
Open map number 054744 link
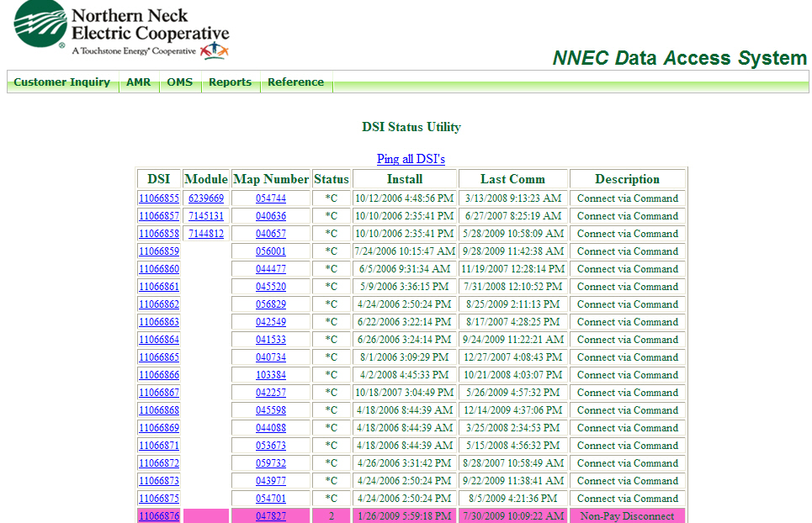[x=271, y=198]
